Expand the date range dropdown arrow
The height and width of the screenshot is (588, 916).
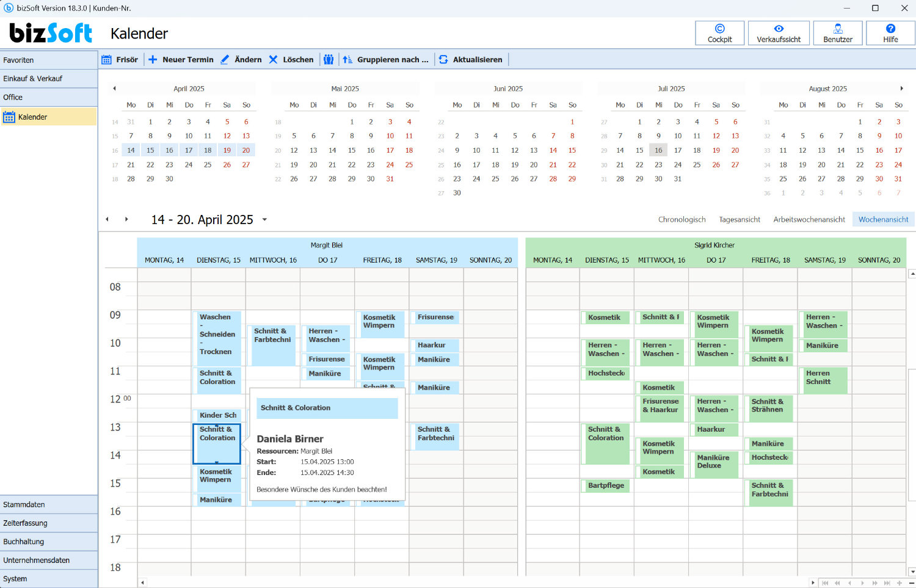pos(264,220)
